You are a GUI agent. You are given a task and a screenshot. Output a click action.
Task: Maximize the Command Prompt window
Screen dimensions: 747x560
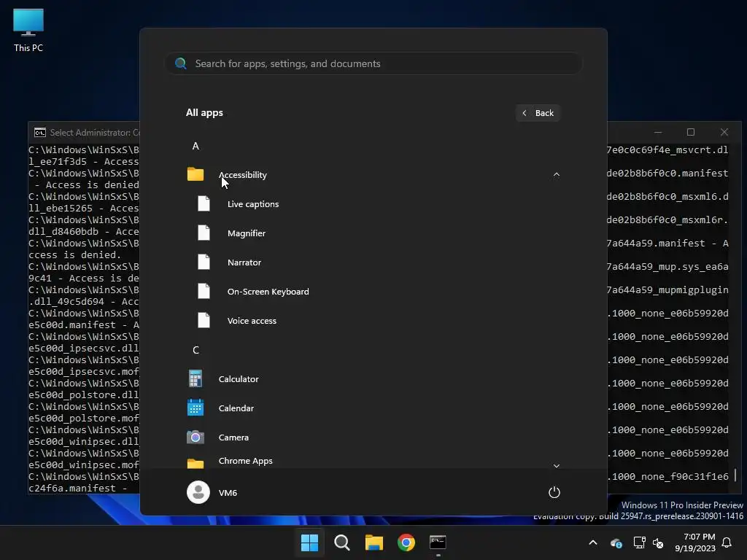coord(691,132)
